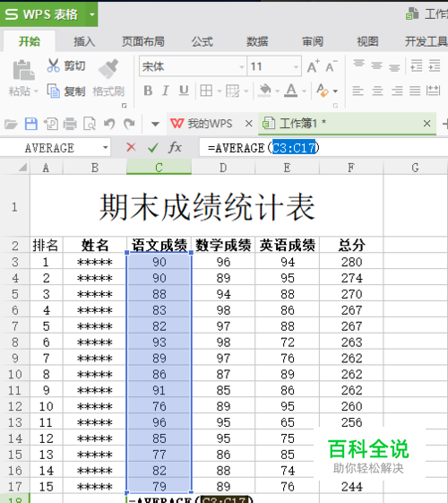This screenshot has height=503, width=448.
Task: Align text left
Action: [x=358, y=91]
